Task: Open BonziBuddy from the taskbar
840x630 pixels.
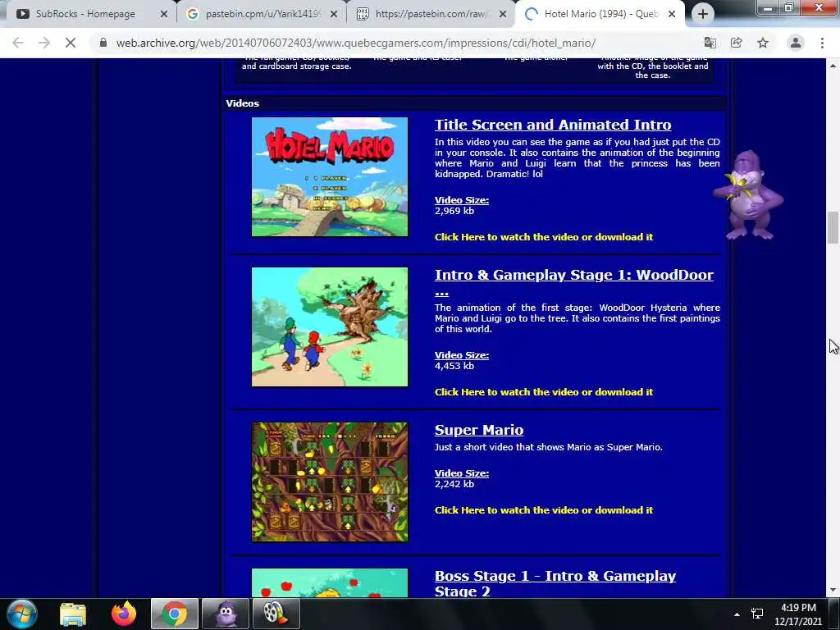Action: [x=226, y=614]
